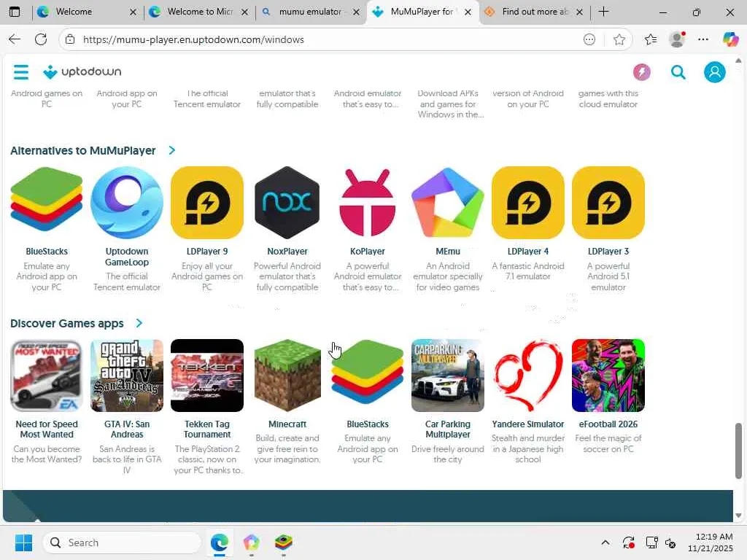Open GTA IV: San Andreas thumbnail
Screen dimensions: 747x560
(x=127, y=376)
